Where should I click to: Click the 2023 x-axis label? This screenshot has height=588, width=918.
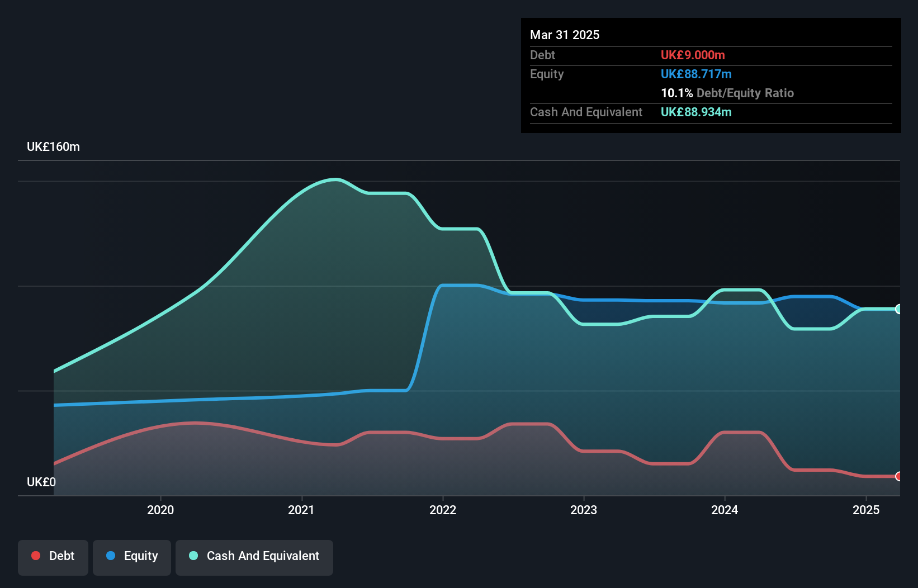click(x=584, y=510)
